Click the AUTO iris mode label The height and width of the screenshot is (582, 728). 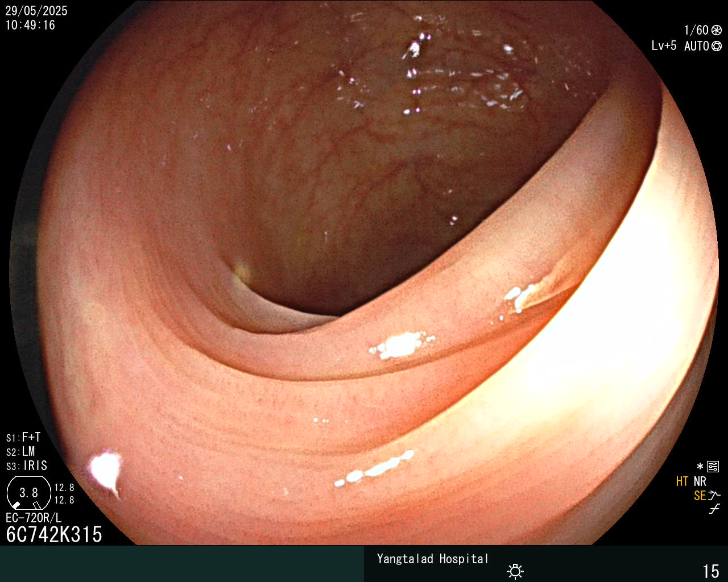point(696,46)
